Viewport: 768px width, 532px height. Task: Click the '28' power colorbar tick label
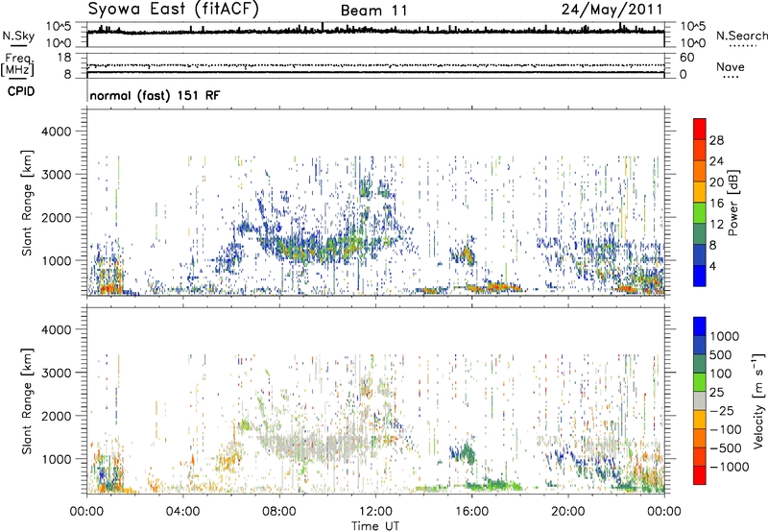[716, 140]
